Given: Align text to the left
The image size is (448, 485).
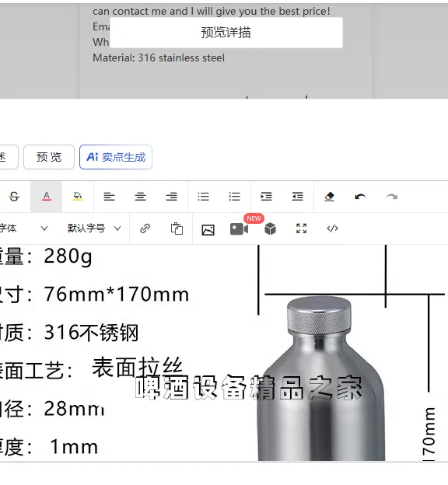Looking at the screenshot, I should click(109, 197).
